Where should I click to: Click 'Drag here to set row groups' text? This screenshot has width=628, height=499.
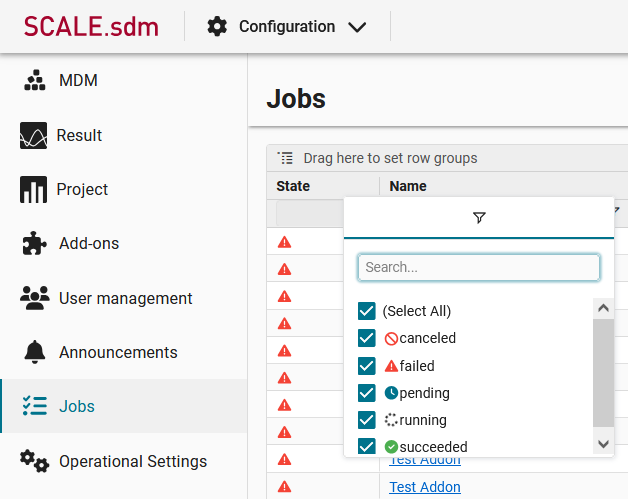point(390,158)
